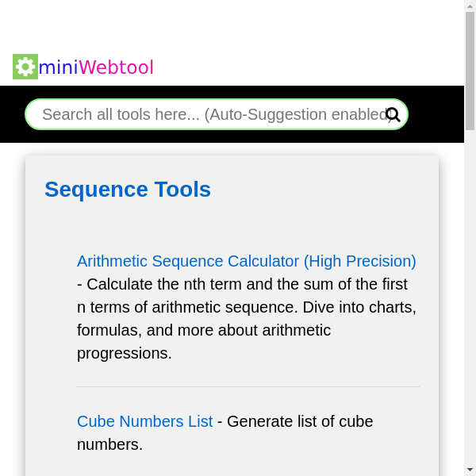The width and height of the screenshot is (476, 476).
Task: Click the green gear logo icon
Action: point(25,67)
